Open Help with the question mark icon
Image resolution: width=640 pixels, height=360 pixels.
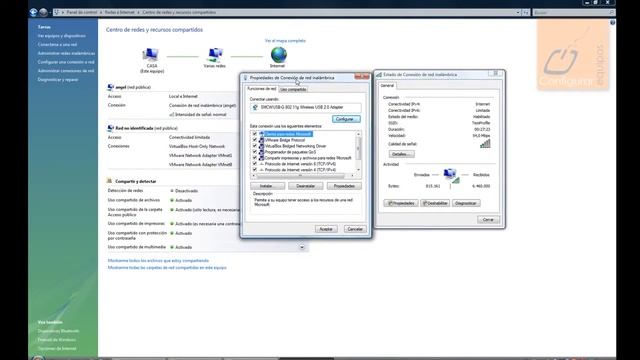[612, 23]
